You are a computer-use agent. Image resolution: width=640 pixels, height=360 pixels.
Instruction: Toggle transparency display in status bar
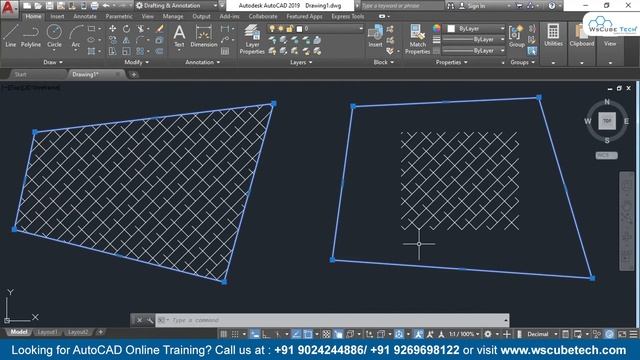coord(326,334)
